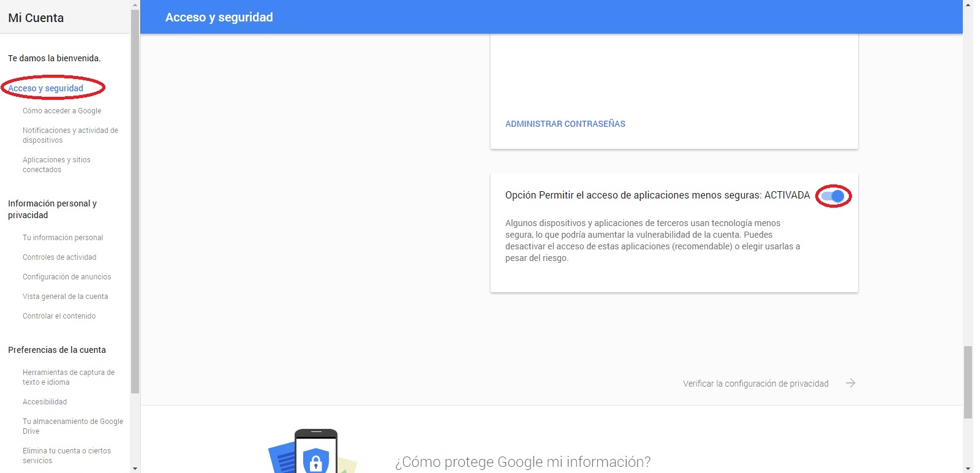The width and height of the screenshot is (980, 473).
Task: Toggle the less secure apps access switch
Action: coord(833,196)
